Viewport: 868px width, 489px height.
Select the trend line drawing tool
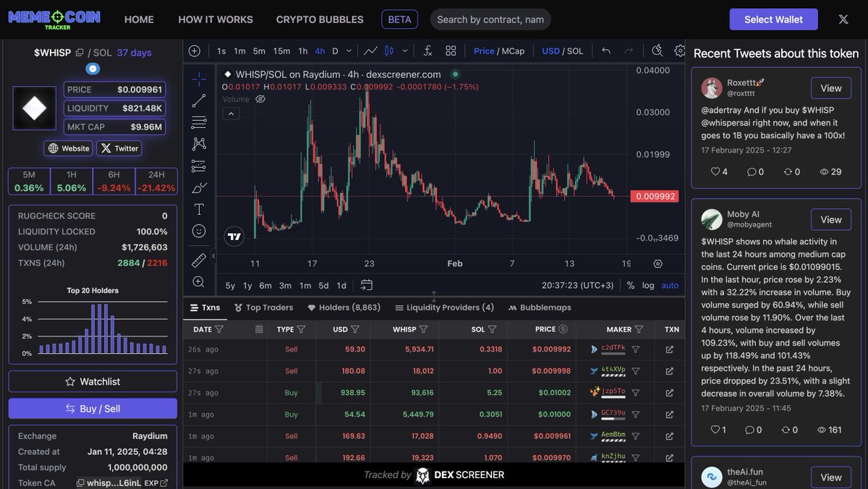(x=199, y=101)
